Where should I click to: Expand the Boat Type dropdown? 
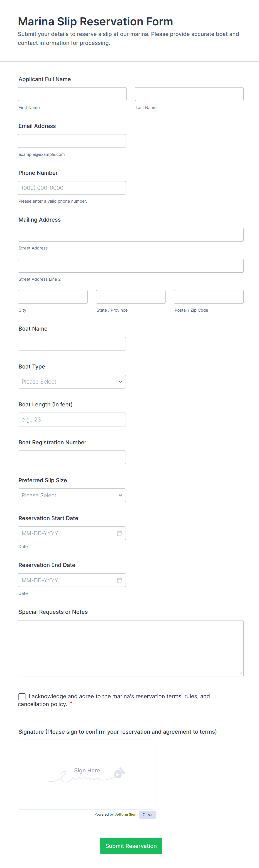[72, 381]
